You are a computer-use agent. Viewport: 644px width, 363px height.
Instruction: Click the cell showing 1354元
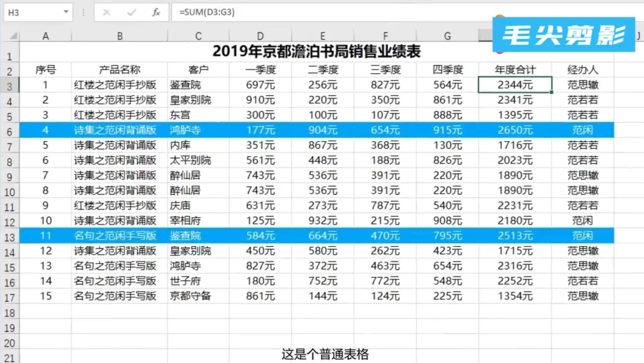point(515,296)
